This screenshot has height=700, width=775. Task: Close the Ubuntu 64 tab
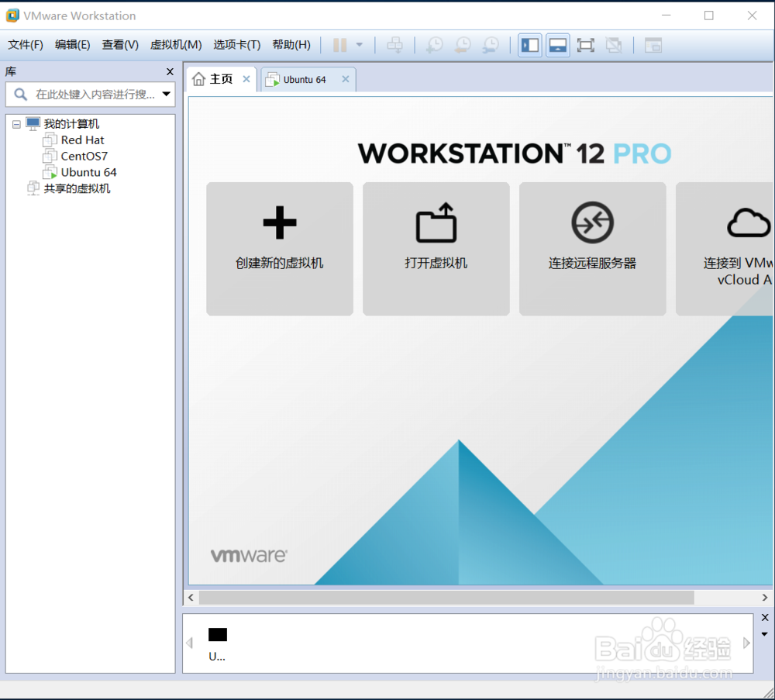tap(346, 79)
